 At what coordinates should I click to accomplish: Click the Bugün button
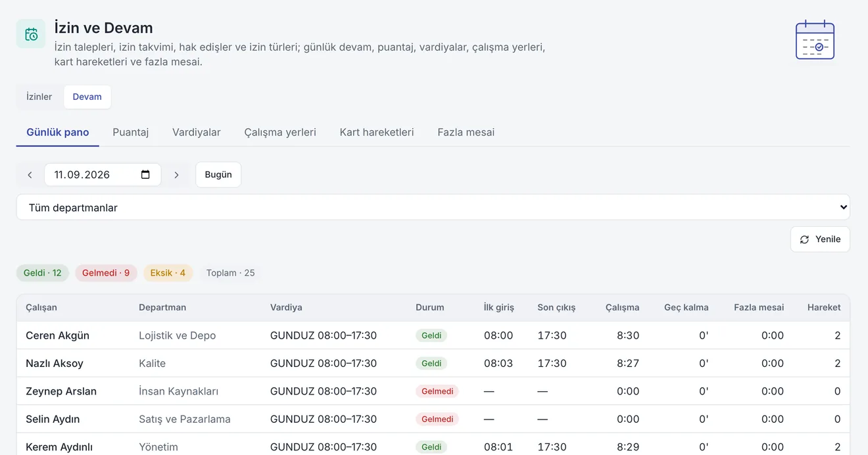(218, 175)
